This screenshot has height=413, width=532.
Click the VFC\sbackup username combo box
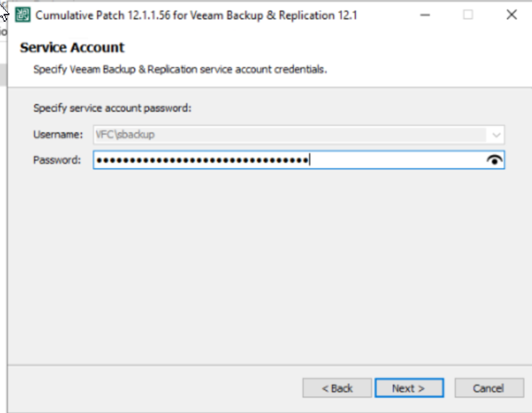tap(299, 135)
